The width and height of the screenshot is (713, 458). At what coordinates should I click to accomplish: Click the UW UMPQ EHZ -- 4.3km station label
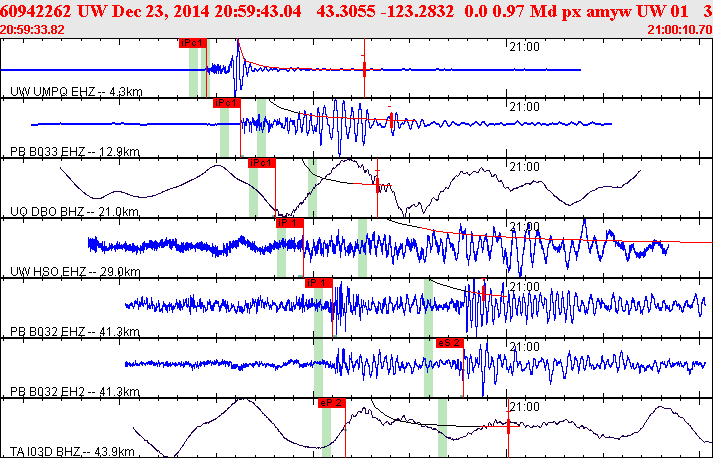(76, 91)
